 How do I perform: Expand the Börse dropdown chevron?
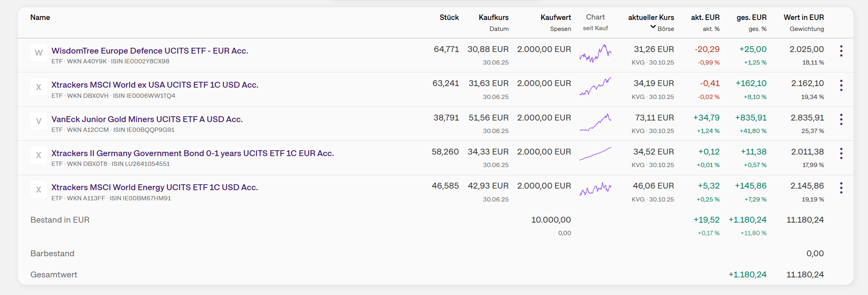point(653,27)
